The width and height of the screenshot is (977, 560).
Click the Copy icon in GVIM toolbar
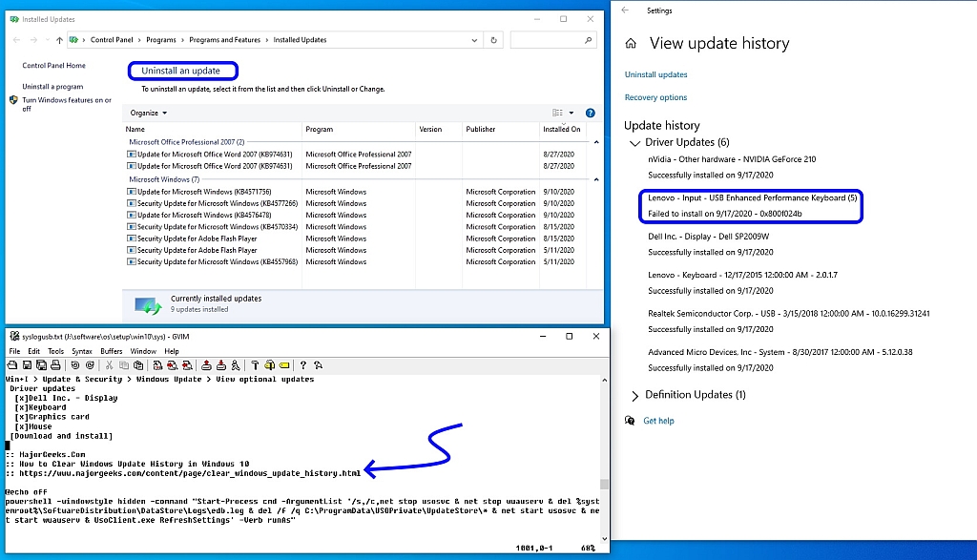(x=124, y=365)
